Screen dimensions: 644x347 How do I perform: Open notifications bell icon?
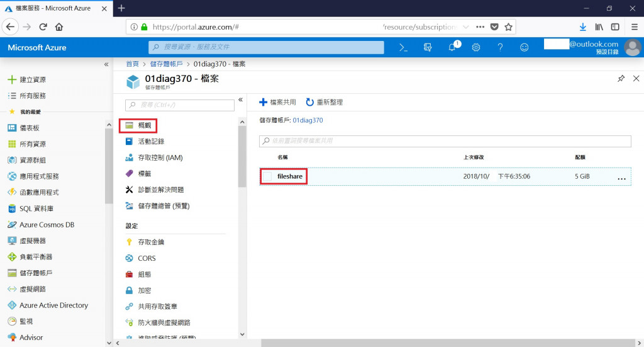click(453, 47)
